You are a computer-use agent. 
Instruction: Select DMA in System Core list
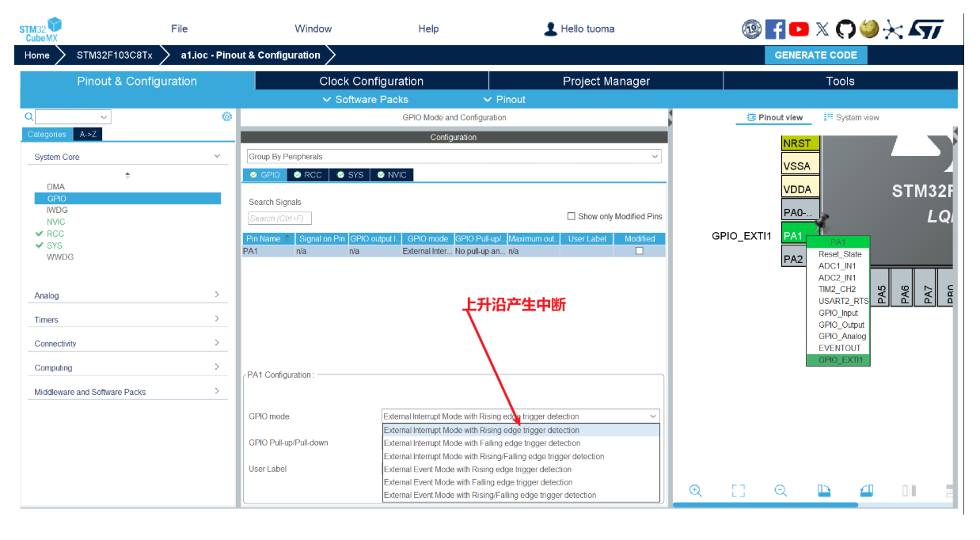55,187
